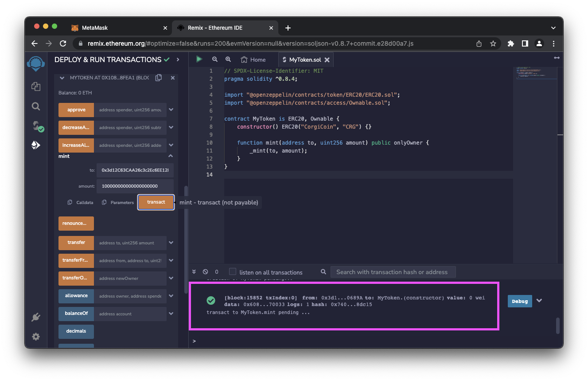
Task: Call the decimals function button
Action: tap(76, 331)
